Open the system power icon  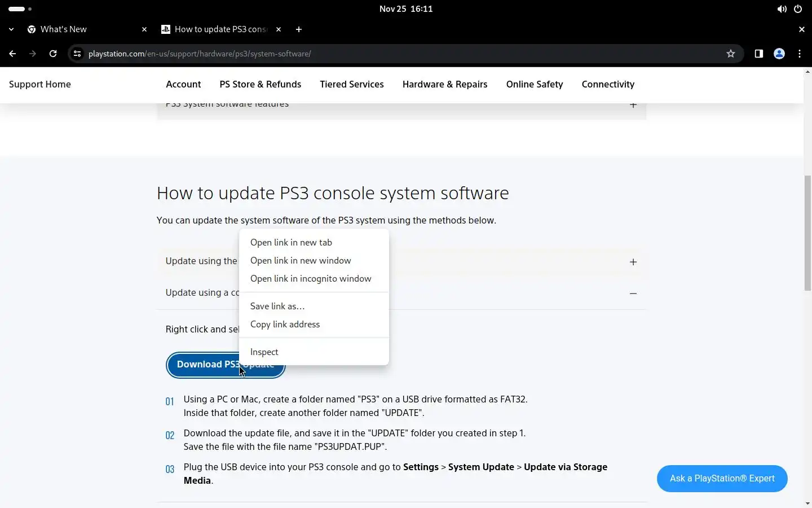798,9
